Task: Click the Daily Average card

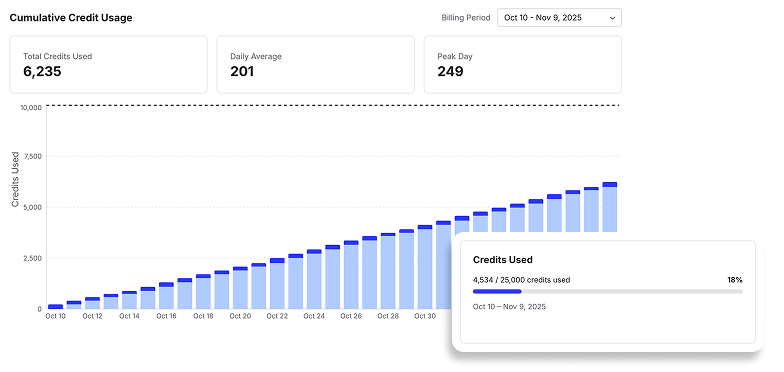Action: [316, 64]
